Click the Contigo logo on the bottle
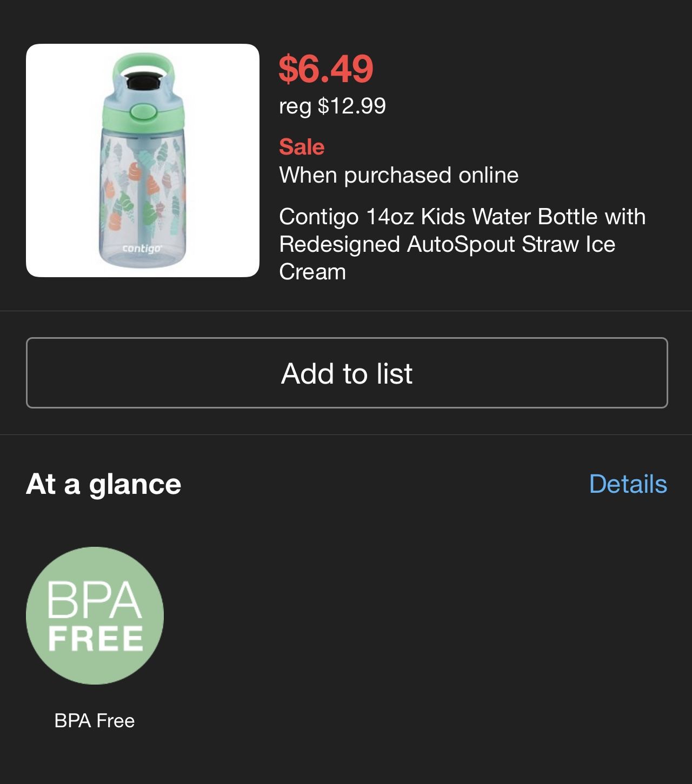This screenshot has width=692, height=784. point(142,249)
